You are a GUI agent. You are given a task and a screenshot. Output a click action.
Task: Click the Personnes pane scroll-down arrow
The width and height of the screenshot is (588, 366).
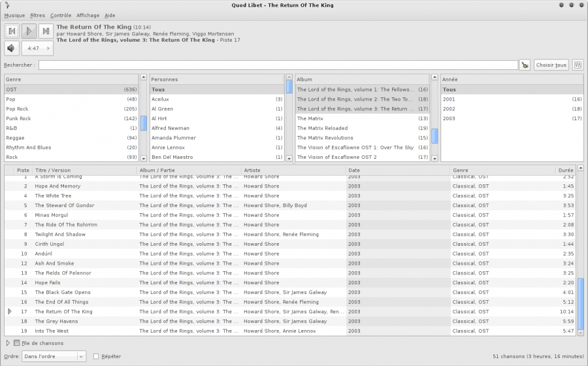289,159
